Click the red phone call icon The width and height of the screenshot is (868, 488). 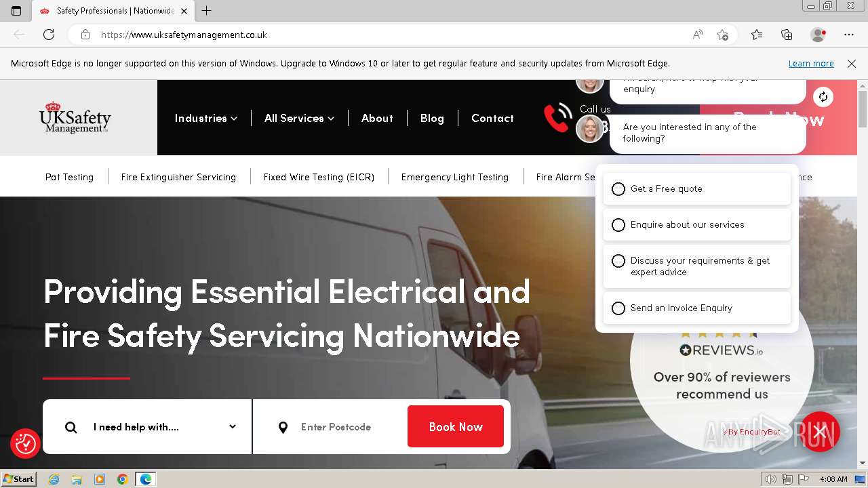[x=557, y=118]
